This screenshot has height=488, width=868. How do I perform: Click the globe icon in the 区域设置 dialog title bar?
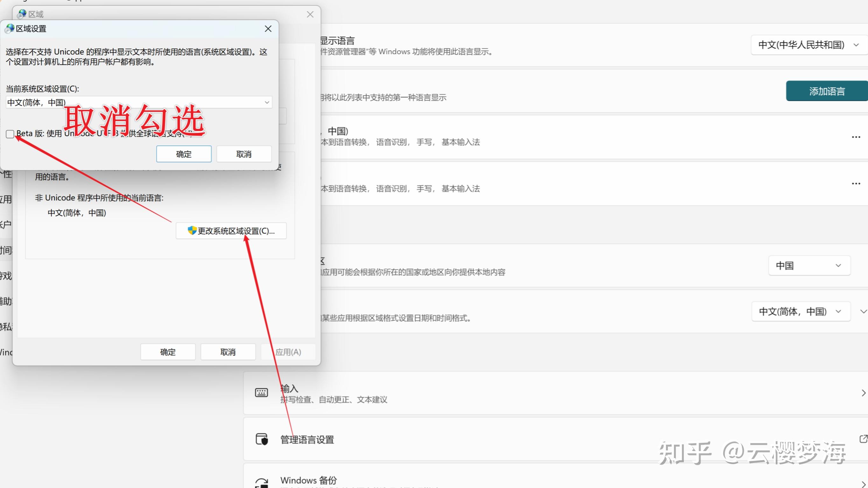click(x=9, y=28)
